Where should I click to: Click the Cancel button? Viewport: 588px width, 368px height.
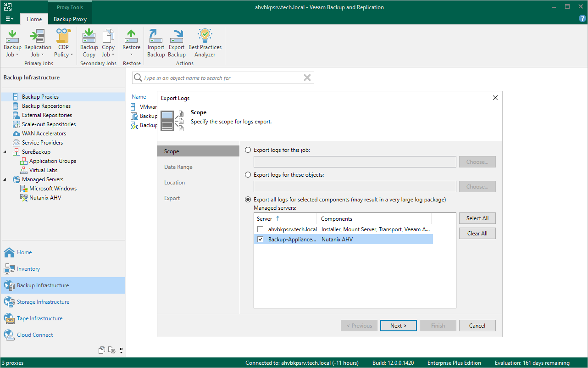[477, 326]
